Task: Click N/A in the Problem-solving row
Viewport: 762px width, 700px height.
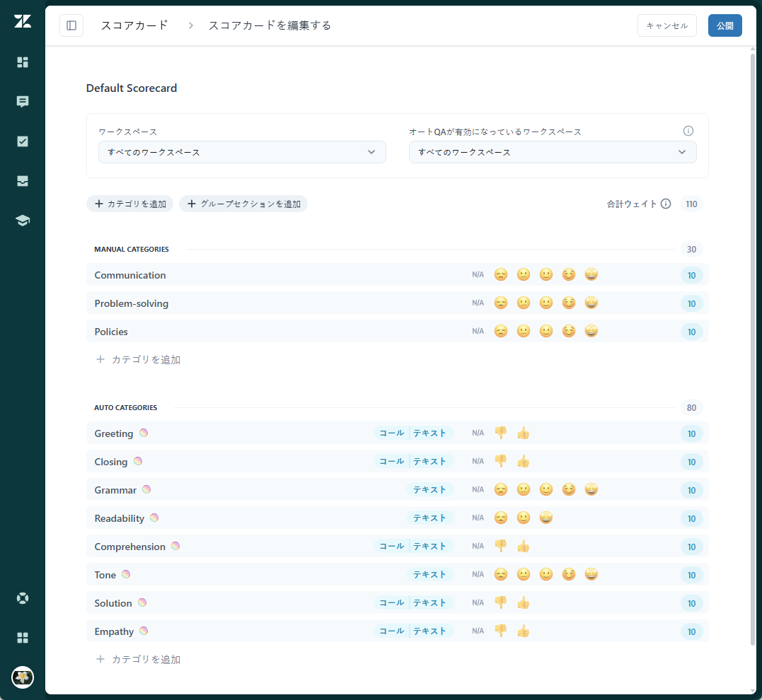Action: point(478,303)
